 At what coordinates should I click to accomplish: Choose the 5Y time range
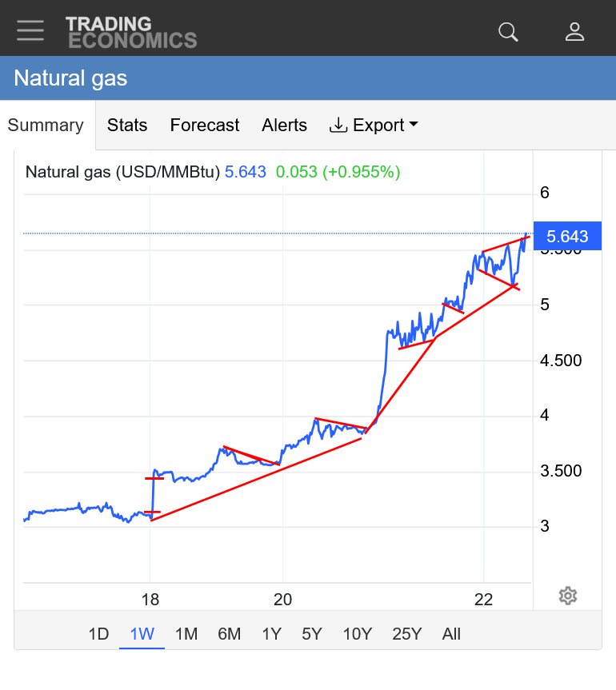[312, 634]
